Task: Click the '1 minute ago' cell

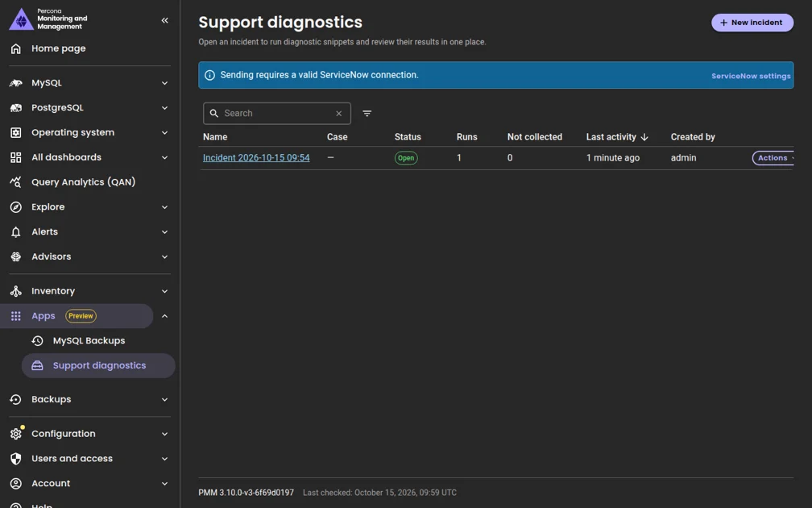Action: click(612, 158)
